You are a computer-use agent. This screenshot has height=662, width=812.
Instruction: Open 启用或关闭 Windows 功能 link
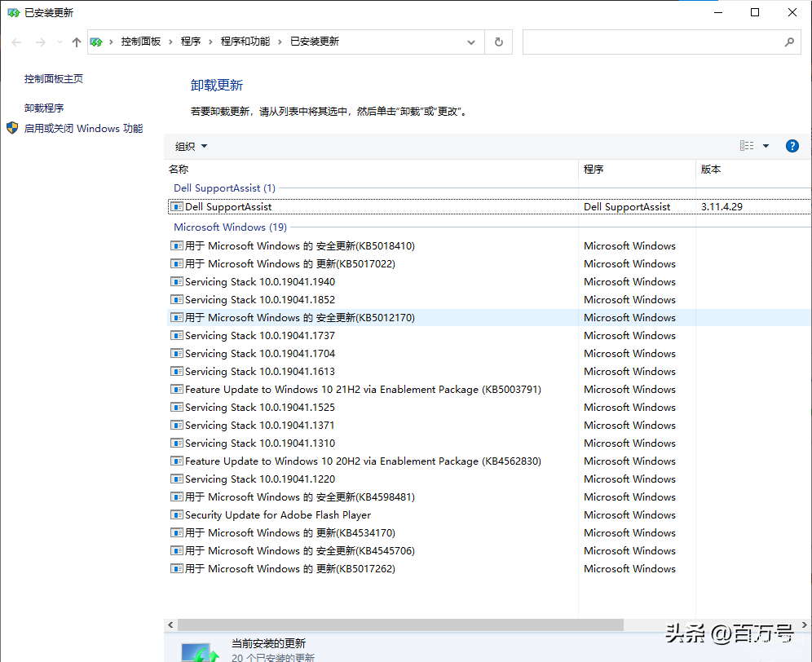coord(84,129)
